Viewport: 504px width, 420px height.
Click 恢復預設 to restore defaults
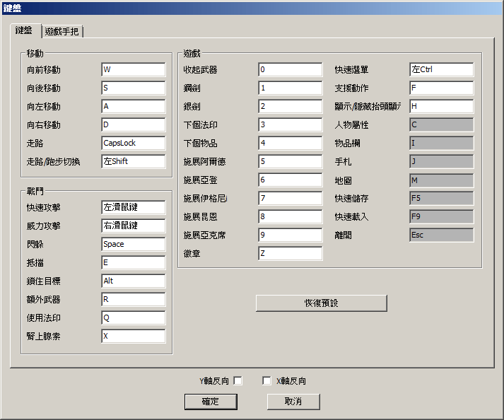tap(321, 303)
